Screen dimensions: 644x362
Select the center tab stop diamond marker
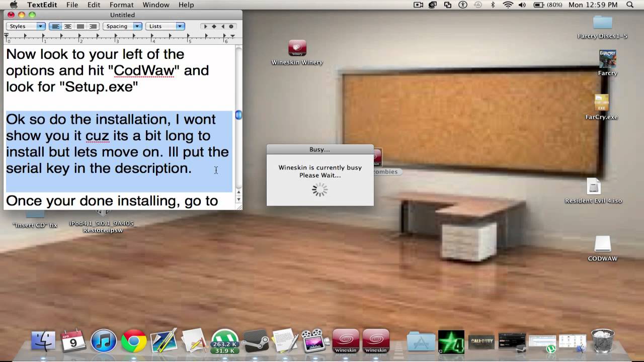[x=214, y=26]
